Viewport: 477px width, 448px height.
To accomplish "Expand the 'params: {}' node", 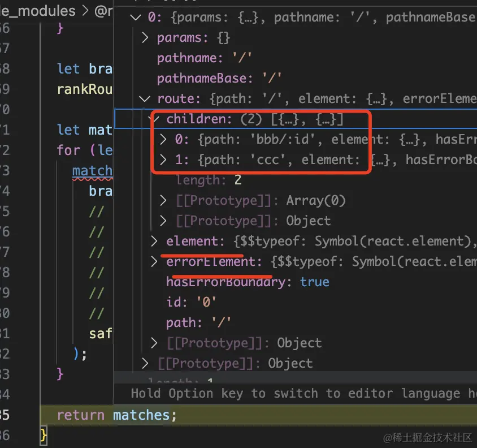I will pos(145,38).
